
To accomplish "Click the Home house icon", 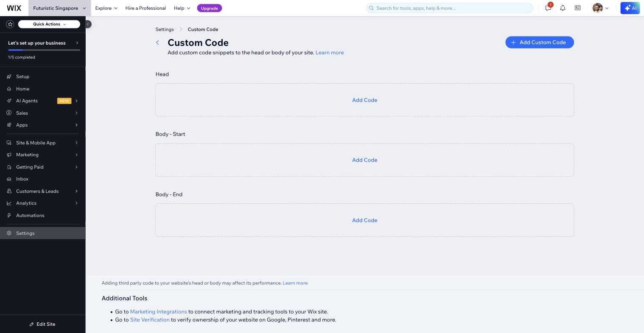I will (9, 89).
